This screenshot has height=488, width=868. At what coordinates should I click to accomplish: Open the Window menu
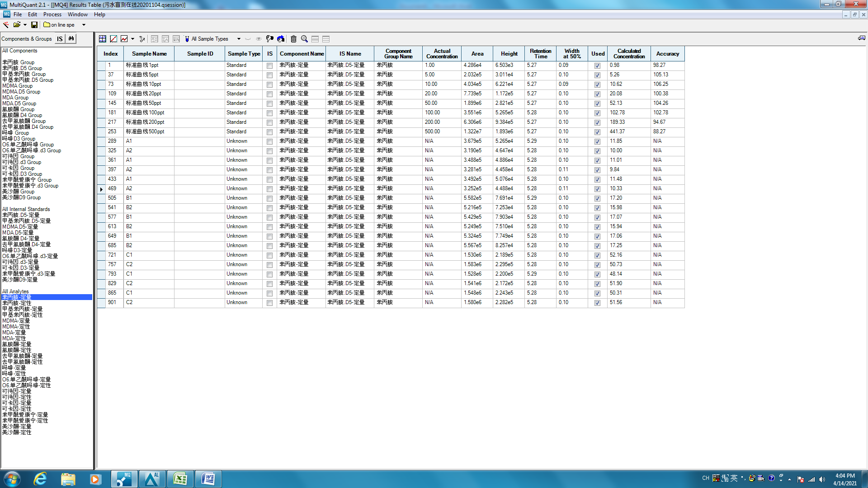click(77, 14)
